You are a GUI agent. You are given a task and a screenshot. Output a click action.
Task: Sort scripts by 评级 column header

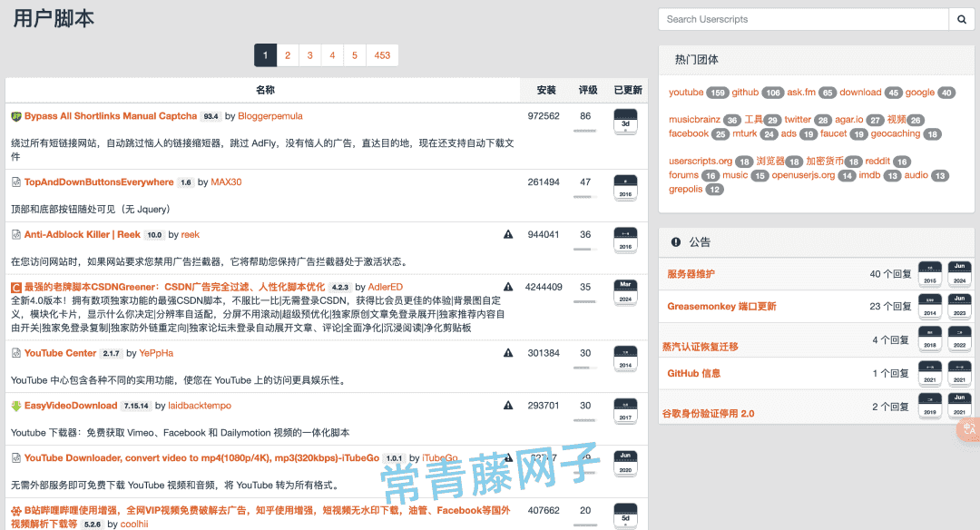(588, 90)
